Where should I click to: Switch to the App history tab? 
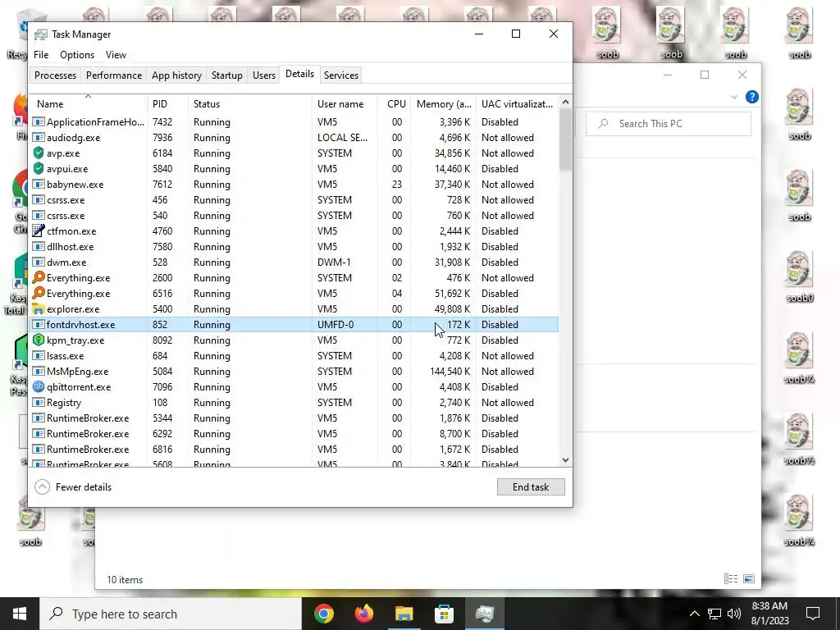pyautogui.click(x=176, y=75)
